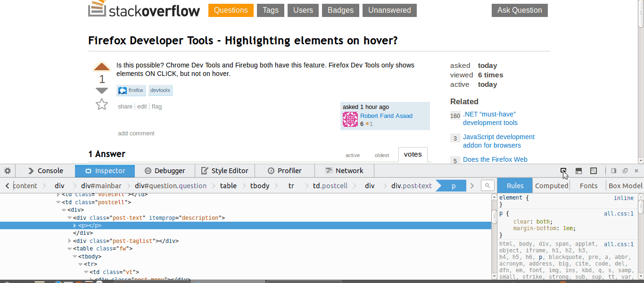This screenshot has height=283, width=644.
Task: Click Robert Farid Asaad's avatar
Action: [350, 119]
